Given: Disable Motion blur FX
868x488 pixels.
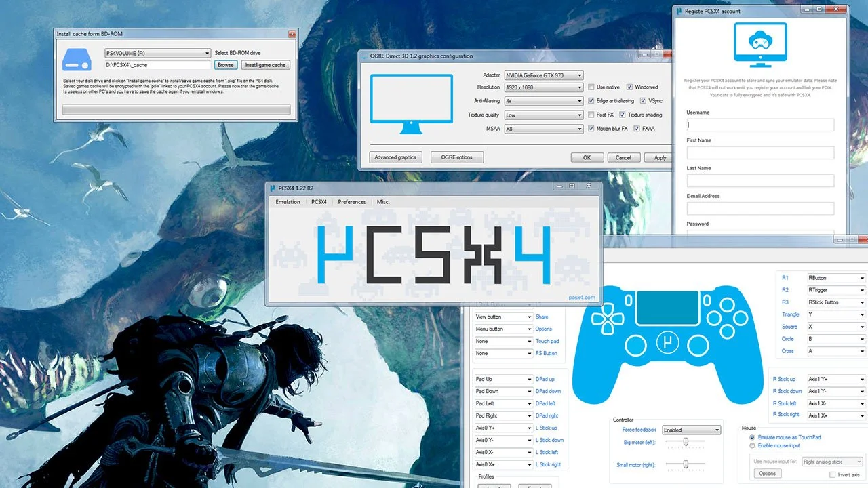Looking at the screenshot, I should pyautogui.click(x=591, y=129).
